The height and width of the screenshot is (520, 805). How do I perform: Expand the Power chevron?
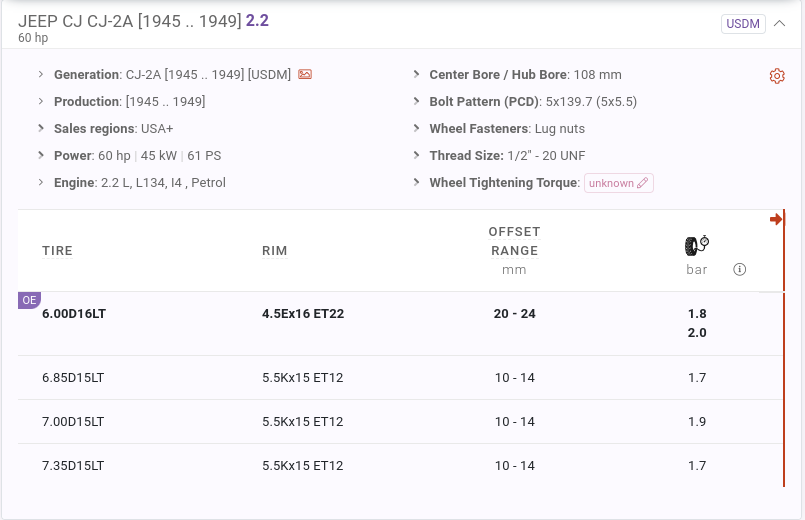[x=41, y=155]
